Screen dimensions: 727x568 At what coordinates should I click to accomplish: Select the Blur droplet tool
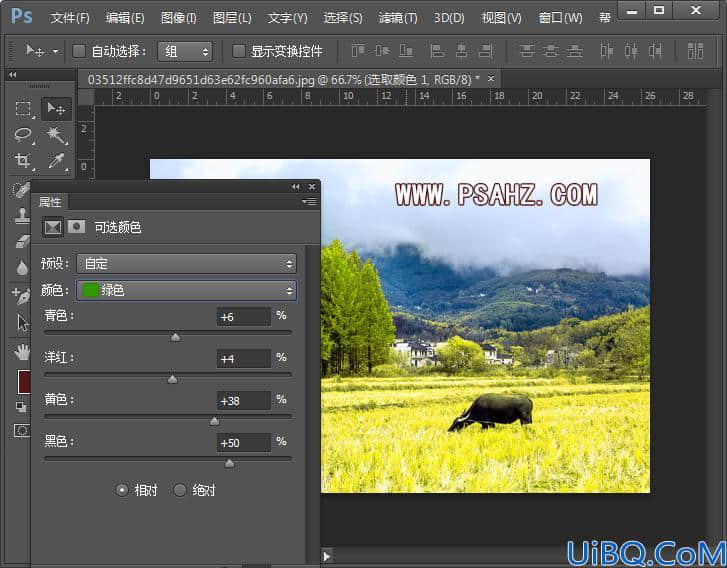click(22, 268)
